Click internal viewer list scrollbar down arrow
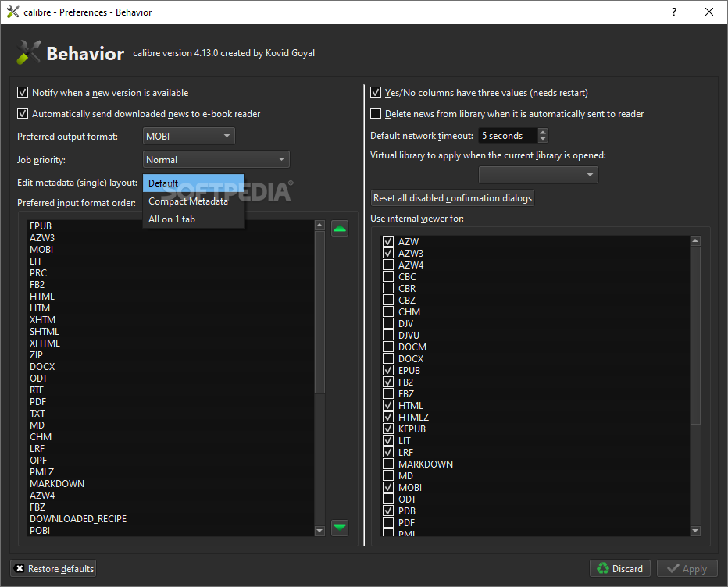Image resolution: width=728 pixels, height=587 pixels. (x=695, y=531)
